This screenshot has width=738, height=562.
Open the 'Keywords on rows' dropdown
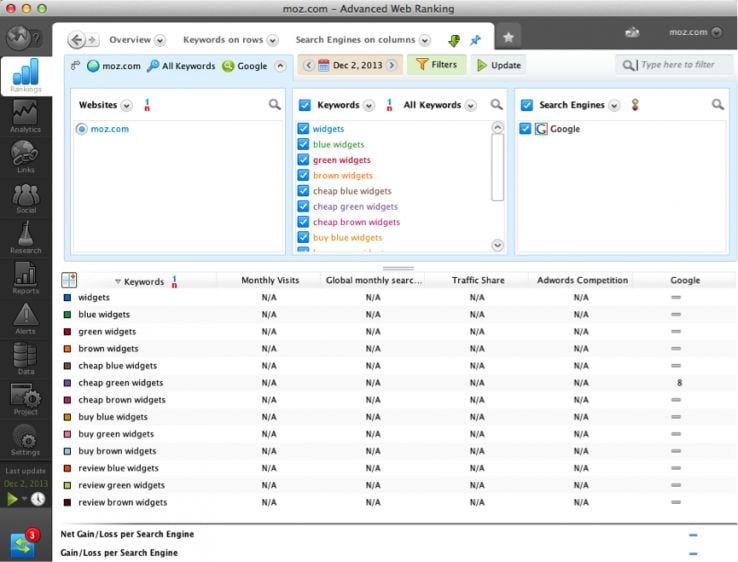pyautogui.click(x=272, y=41)
